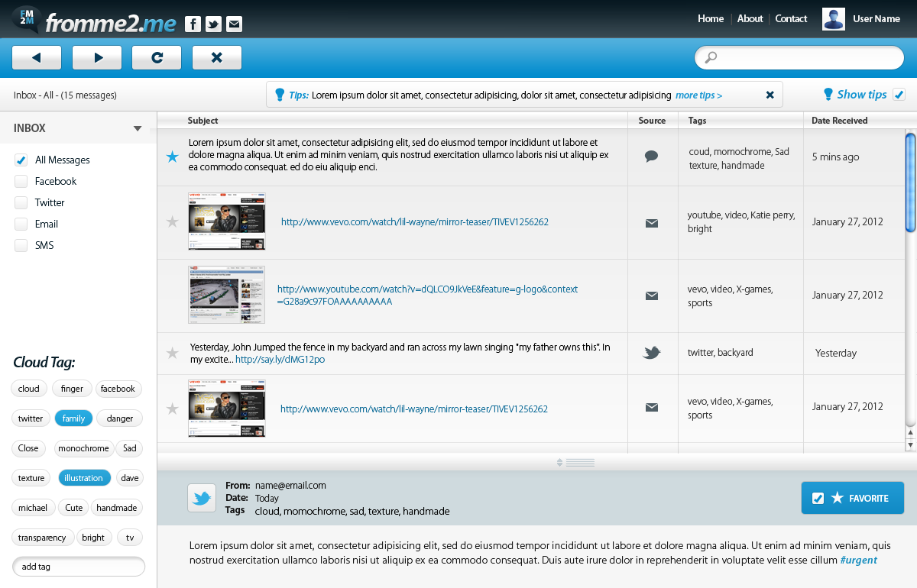Dismiss the tips bar with X
Screen dimensions: 917x588
(x=770, y=95)
